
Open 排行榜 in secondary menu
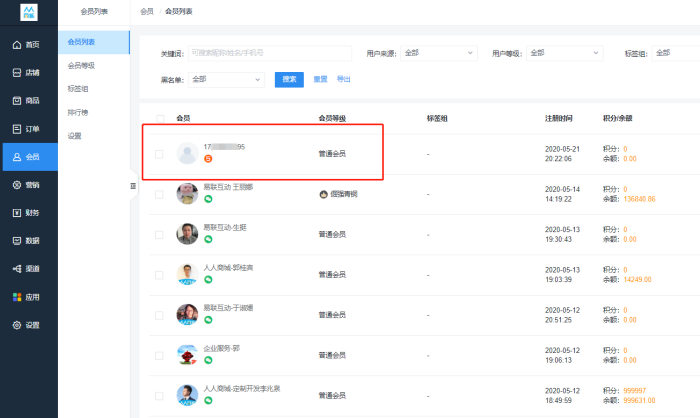pos(78,113)
